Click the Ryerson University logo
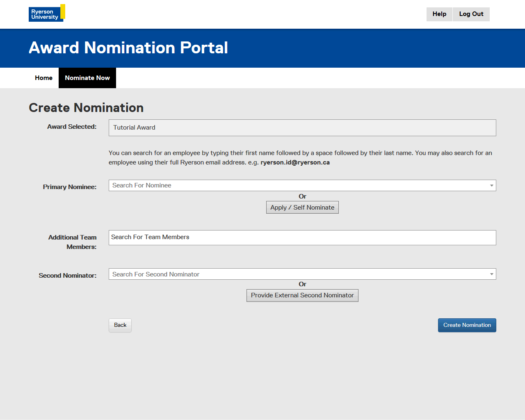 (x=47, y=13)
